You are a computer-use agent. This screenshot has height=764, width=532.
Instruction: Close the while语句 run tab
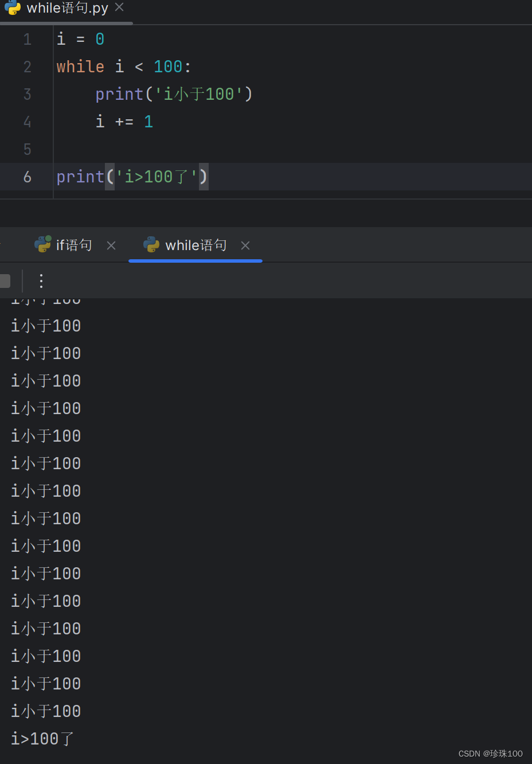(245, 245)
